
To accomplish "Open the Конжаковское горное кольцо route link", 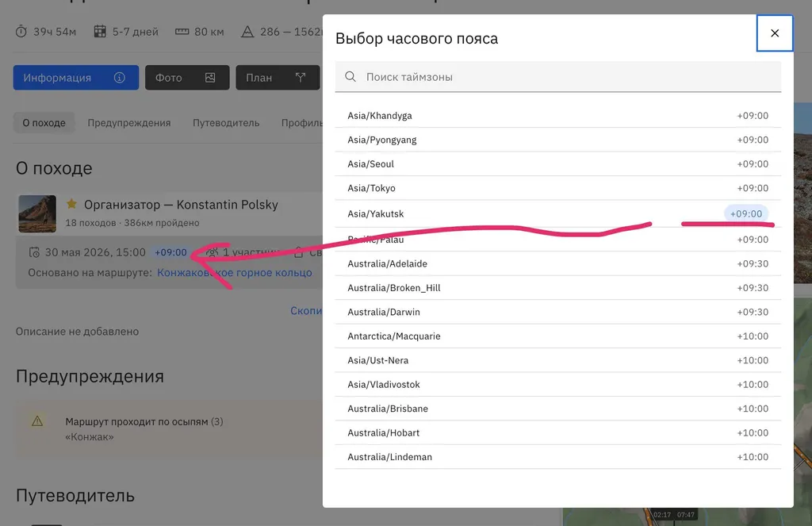I will 235,273.
